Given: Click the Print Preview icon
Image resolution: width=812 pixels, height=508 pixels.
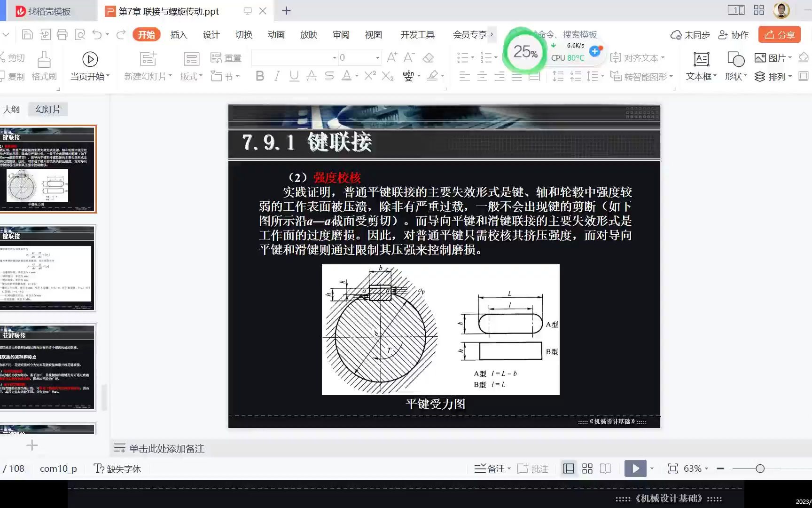Looking at the screenshot, I should (80, 34).
